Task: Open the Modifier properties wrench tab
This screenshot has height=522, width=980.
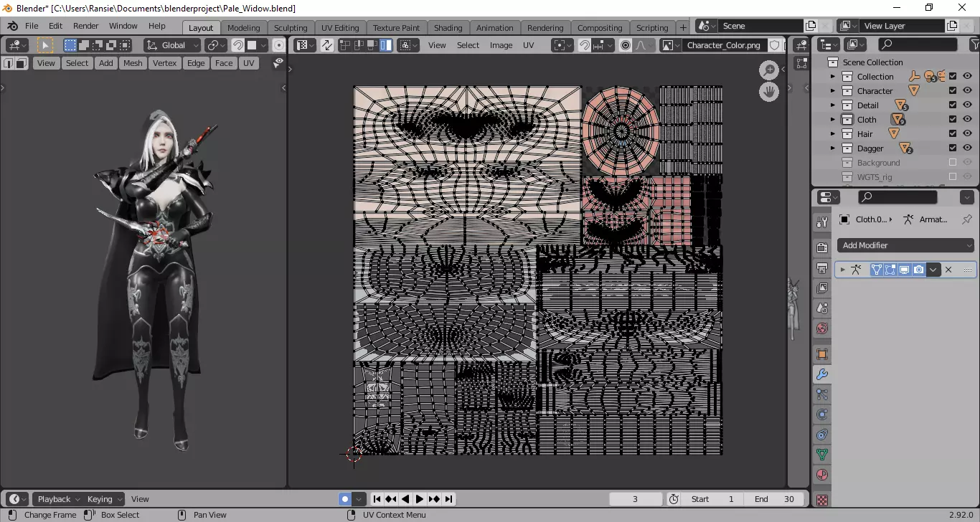Action: point(822,374)
